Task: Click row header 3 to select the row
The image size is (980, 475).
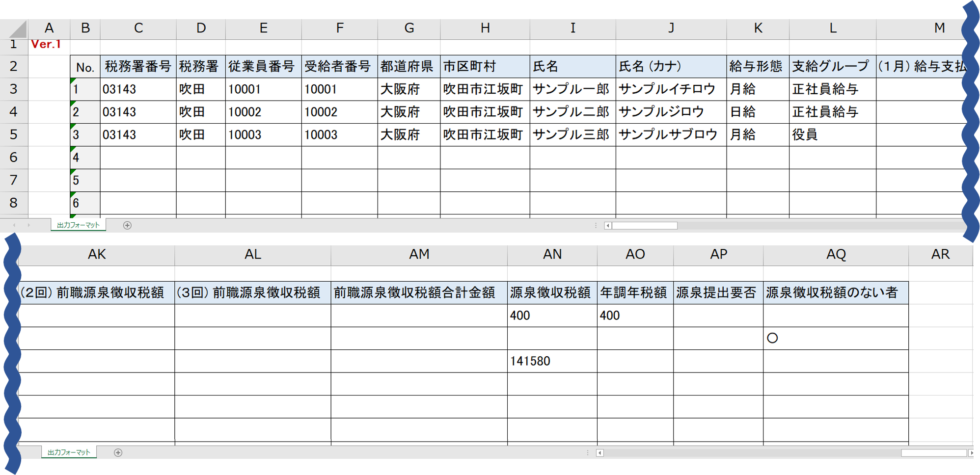Action: coord(14,89)
